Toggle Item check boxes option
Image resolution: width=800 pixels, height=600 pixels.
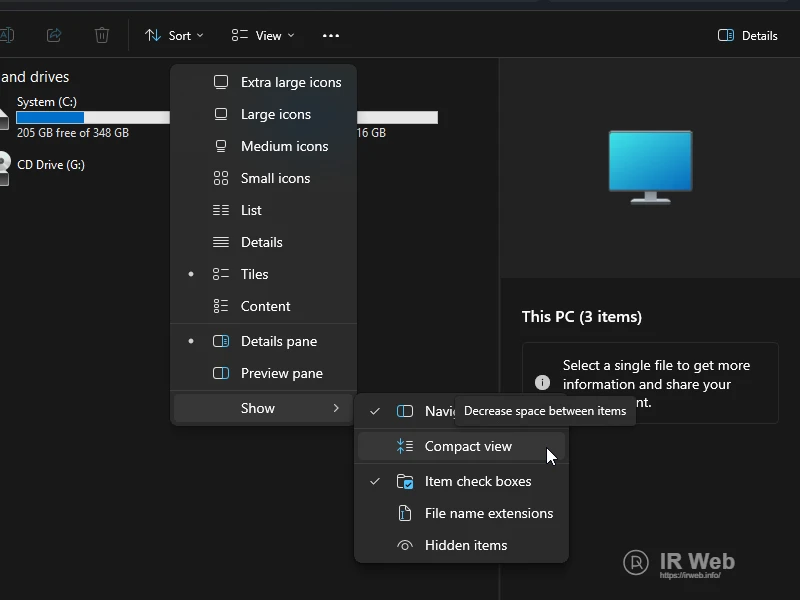[477, 481]
